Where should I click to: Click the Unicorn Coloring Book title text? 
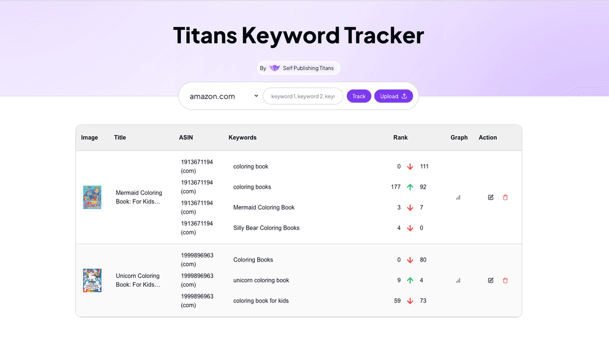[x=138, y=280]
